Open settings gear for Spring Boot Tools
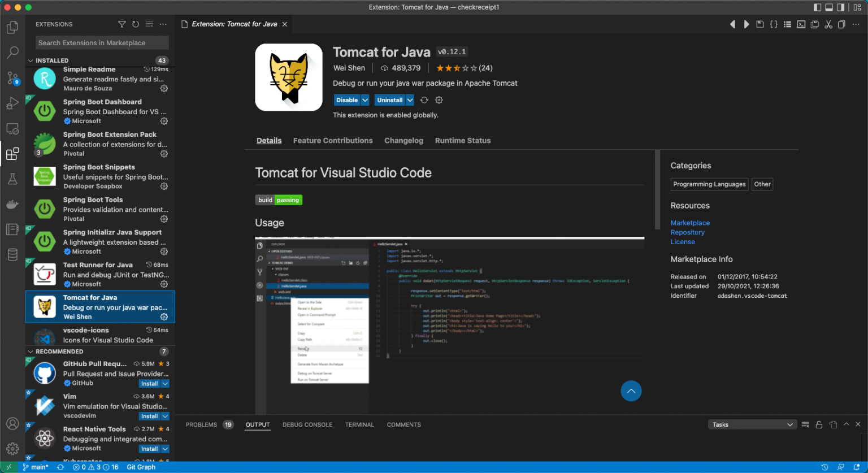 pos(163,218)
